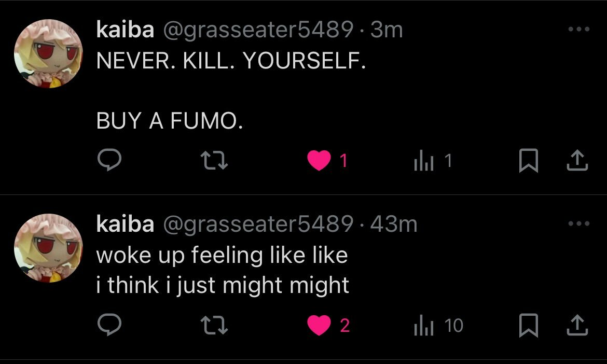607x364 pixels.
Task: Open @grasseater5489 handle on first tweet
Action: click(x=258, y=30)
